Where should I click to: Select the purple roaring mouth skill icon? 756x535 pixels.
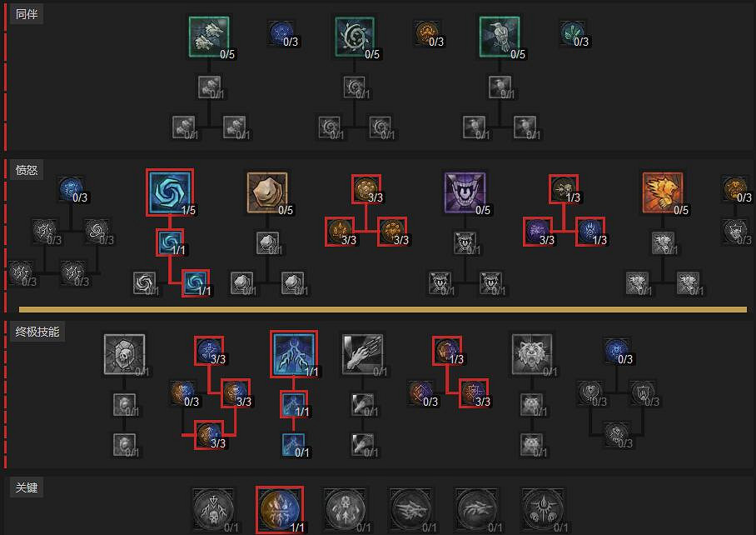click(465, 192)
